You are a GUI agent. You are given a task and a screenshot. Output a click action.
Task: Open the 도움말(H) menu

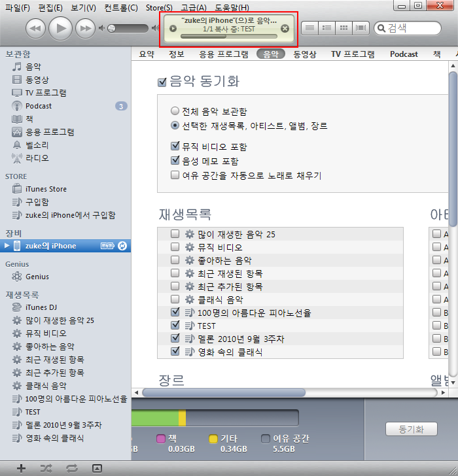pos(232,8)
